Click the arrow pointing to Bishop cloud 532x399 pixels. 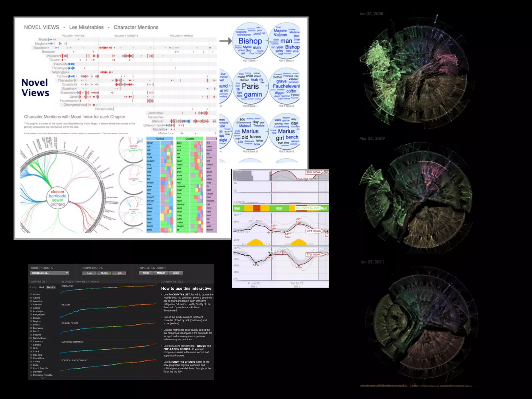(225, 41)
